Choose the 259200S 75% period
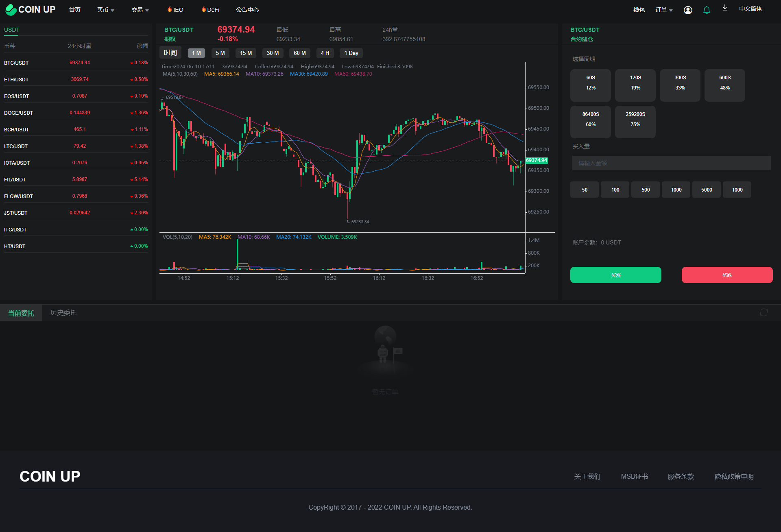This screenshot has width=781, height=532. pyautogui.click(x=635, y=122)
